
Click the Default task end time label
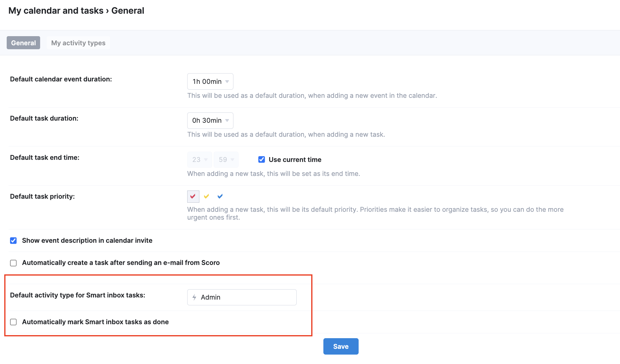(x=45, y=157)
